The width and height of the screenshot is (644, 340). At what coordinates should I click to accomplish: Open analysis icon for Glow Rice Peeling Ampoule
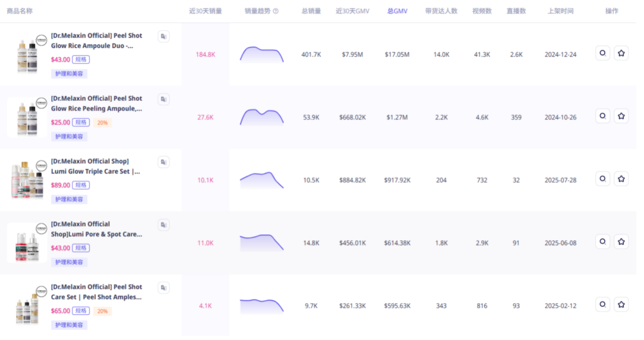[x=602, y=116]
